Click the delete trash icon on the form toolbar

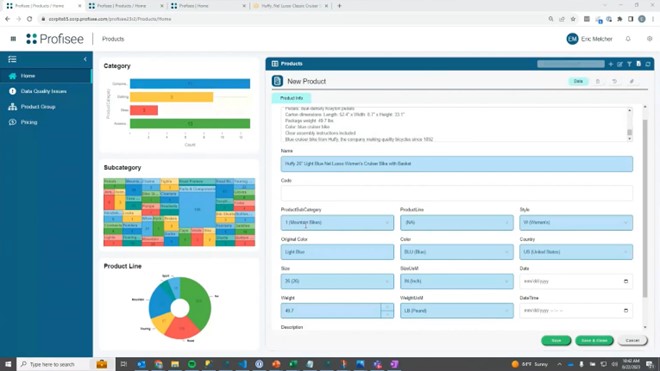tap(598, 81)
